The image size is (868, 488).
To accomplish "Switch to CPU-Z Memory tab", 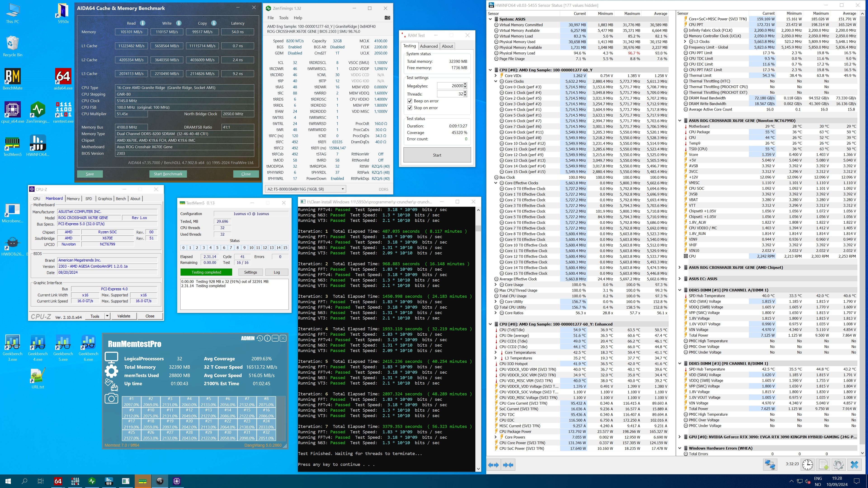I will (x=73, y=199).
